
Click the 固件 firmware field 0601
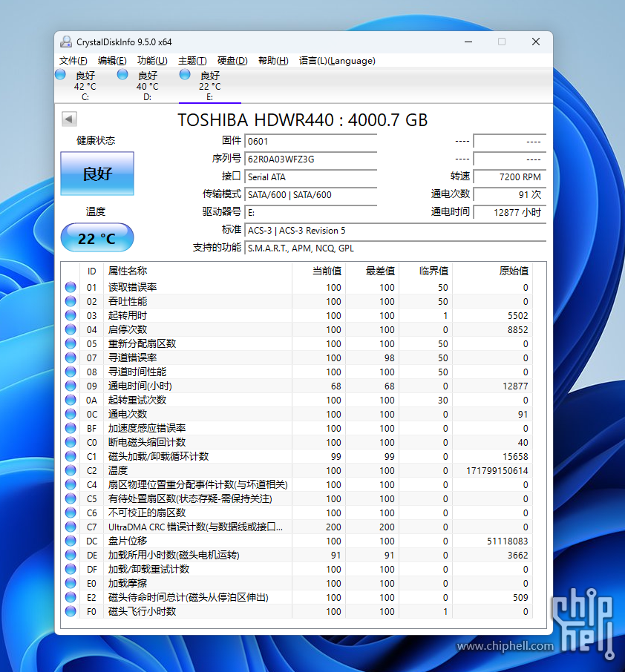pyautogui.click(x=310, y=141)
